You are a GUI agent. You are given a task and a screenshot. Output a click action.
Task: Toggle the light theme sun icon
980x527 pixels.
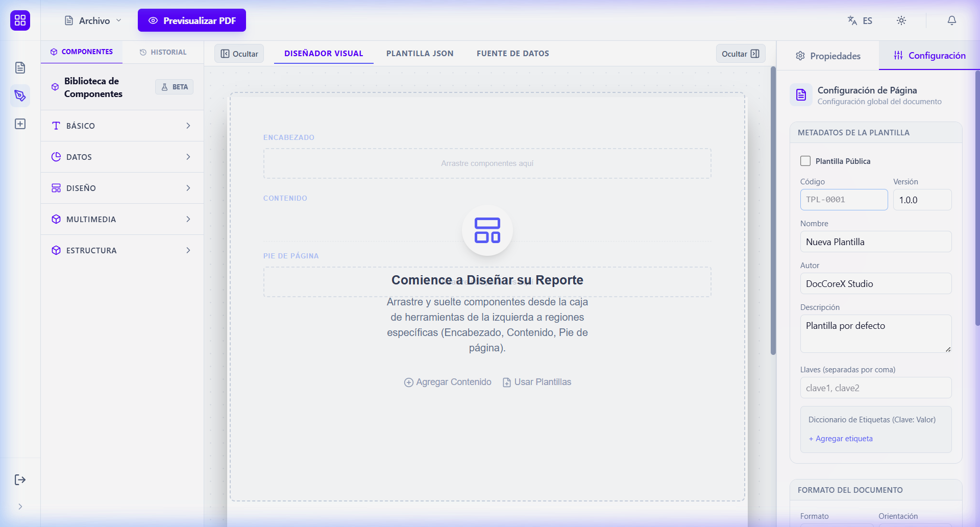[901, 20]
